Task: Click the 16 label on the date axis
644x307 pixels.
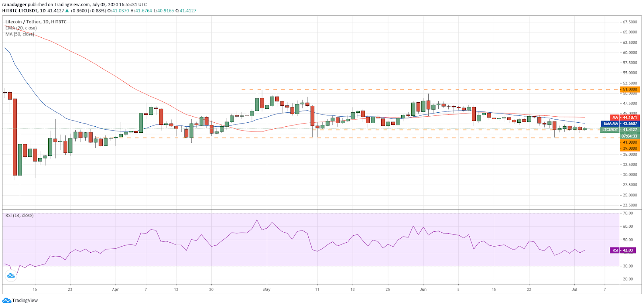Action: (x=35, y=289)
